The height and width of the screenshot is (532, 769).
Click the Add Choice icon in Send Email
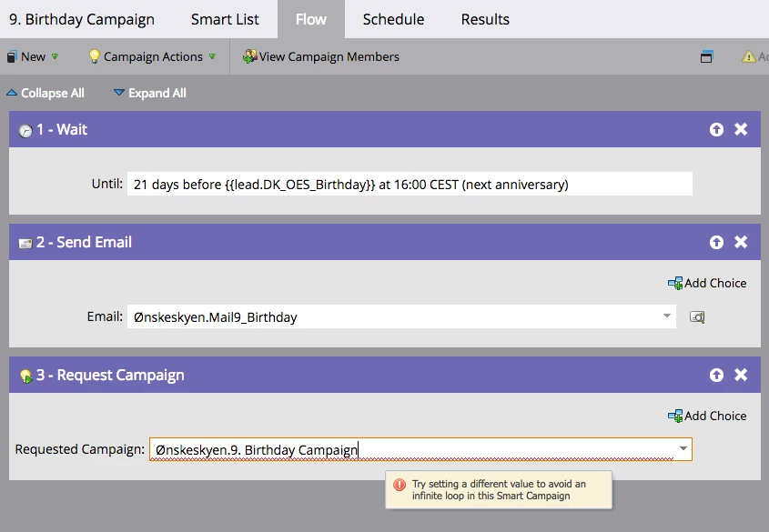[x=675, y=283]
